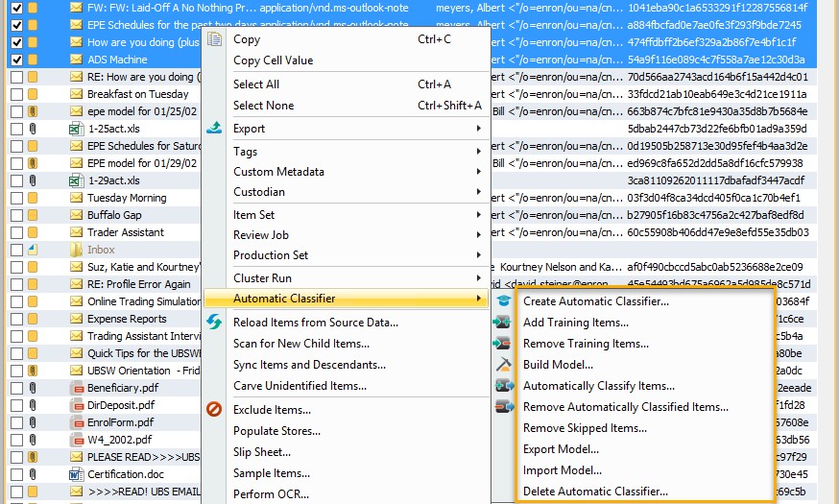Select the 'RE: Profile Error Again' row name
This screenshot has height=504, width=839.
[x=139, y=284]
